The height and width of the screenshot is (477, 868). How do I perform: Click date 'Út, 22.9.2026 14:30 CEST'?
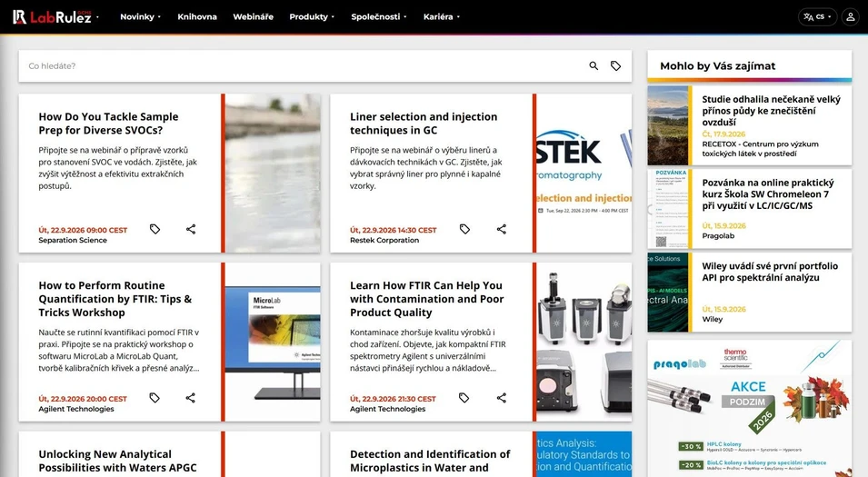click(393, 230)
